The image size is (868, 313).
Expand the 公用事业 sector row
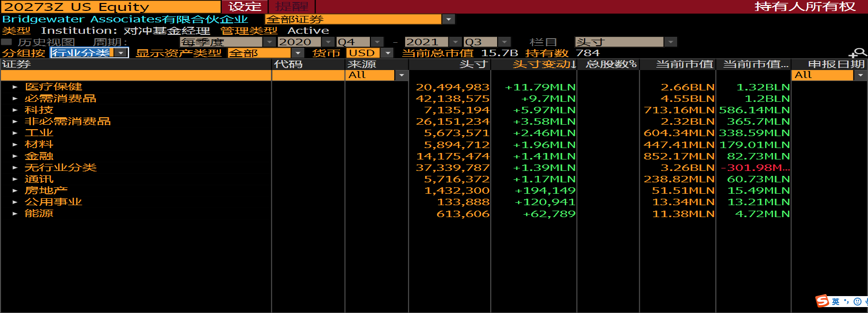15,202
